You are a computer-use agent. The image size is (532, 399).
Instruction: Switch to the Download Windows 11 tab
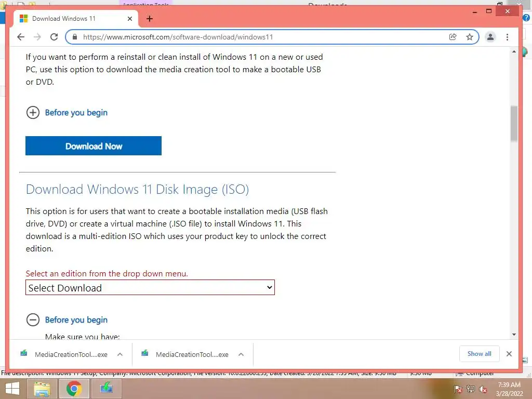pyautogui.click(x=76, y=19)
